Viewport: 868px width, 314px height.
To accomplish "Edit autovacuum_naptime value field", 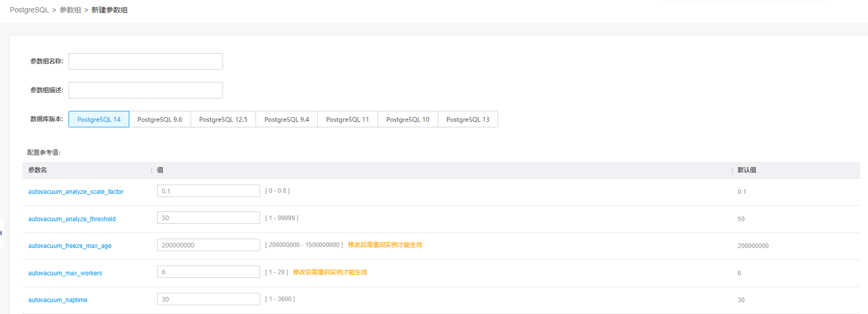I will (209, 299).
